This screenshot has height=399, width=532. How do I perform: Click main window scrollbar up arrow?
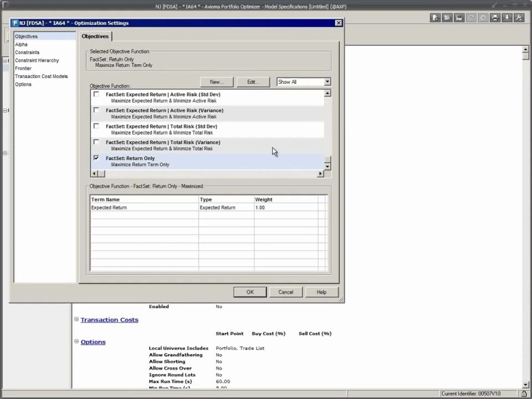pos(525,49)
